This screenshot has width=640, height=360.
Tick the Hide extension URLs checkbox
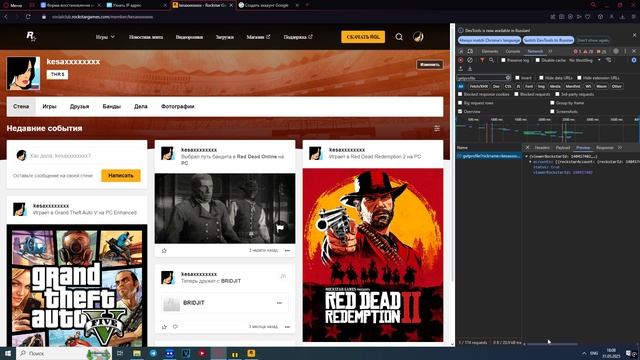(579, 78)
